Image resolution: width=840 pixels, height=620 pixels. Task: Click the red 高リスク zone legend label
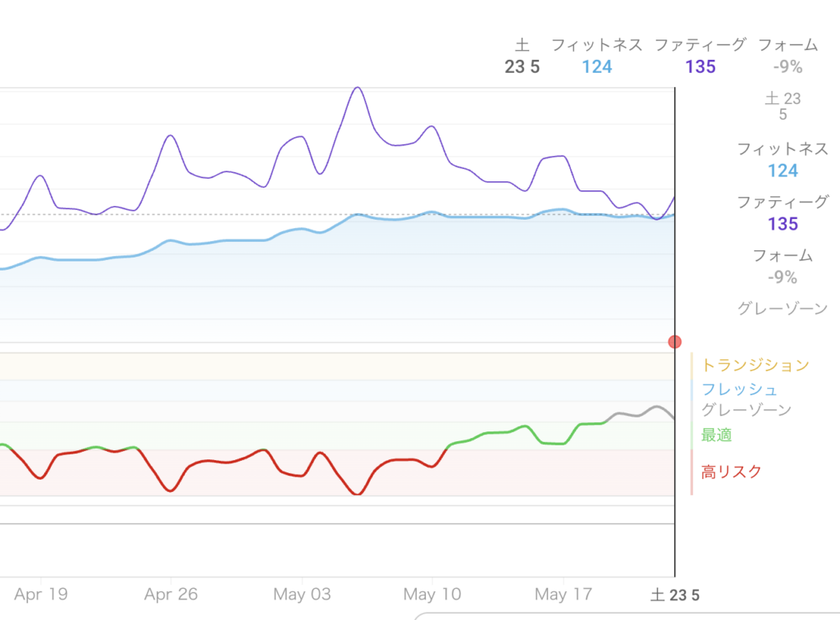731,472
